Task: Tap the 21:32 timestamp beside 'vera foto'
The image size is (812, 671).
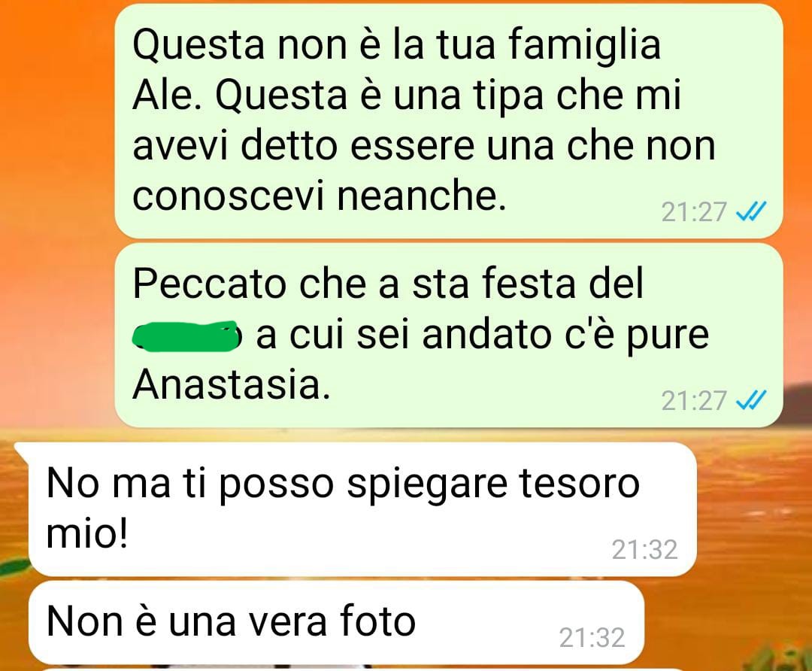Action: [592, 638]
